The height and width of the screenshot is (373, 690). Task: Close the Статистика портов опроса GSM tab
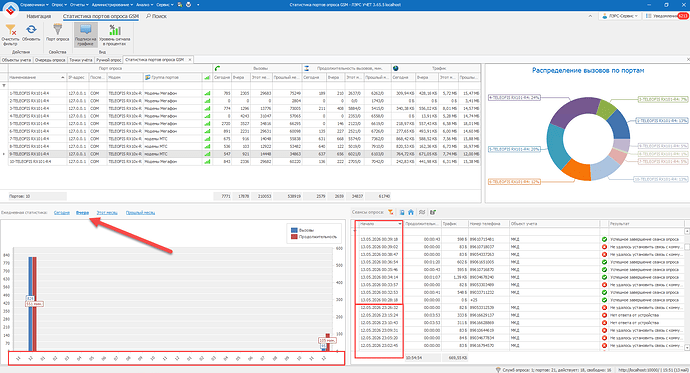[190, 59]
